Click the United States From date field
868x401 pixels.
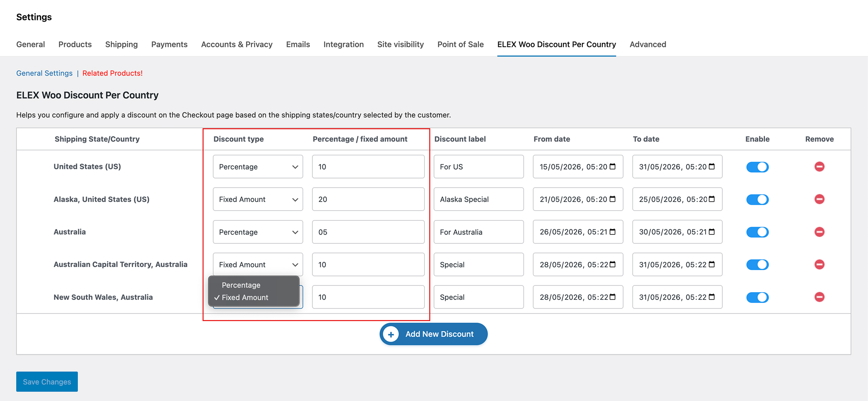[x=578, y=167]
